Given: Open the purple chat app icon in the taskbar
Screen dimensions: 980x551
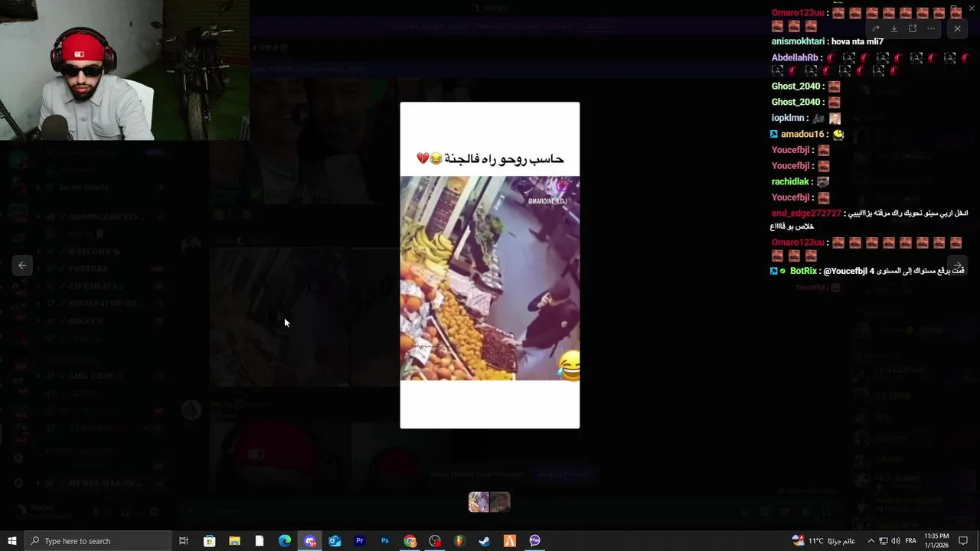Looking at the screenshot, I should click(534, 541).
